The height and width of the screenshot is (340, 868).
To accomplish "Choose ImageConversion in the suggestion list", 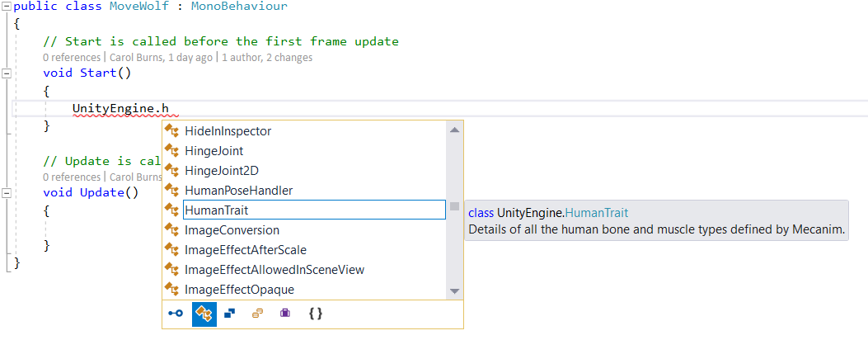I will coord(232,230).
